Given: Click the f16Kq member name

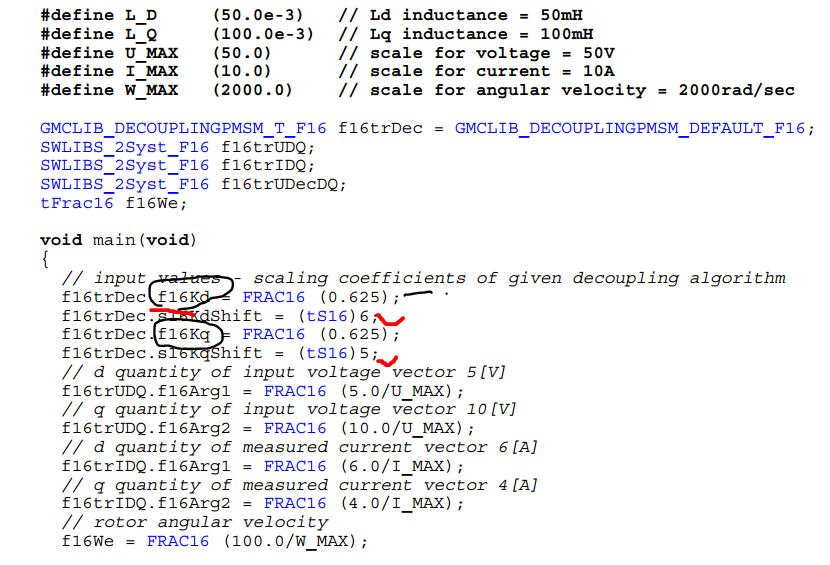Looking at the screenshot, I should pyautogui.click(x=183, y=335).
